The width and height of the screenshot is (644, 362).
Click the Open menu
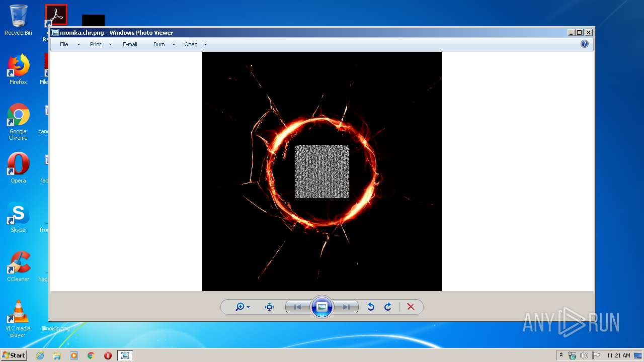pos(191,44)
